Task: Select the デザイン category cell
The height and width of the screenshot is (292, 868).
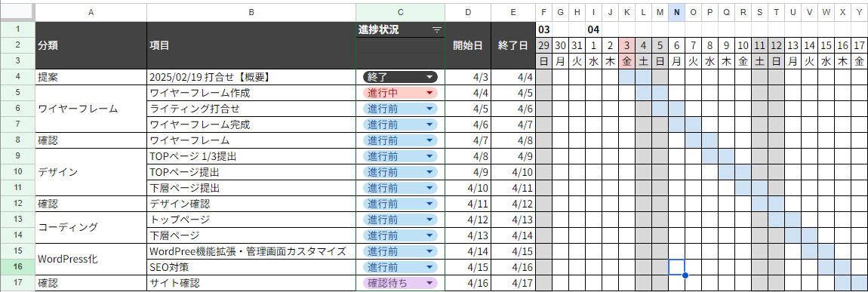Action: pos(91,172)
